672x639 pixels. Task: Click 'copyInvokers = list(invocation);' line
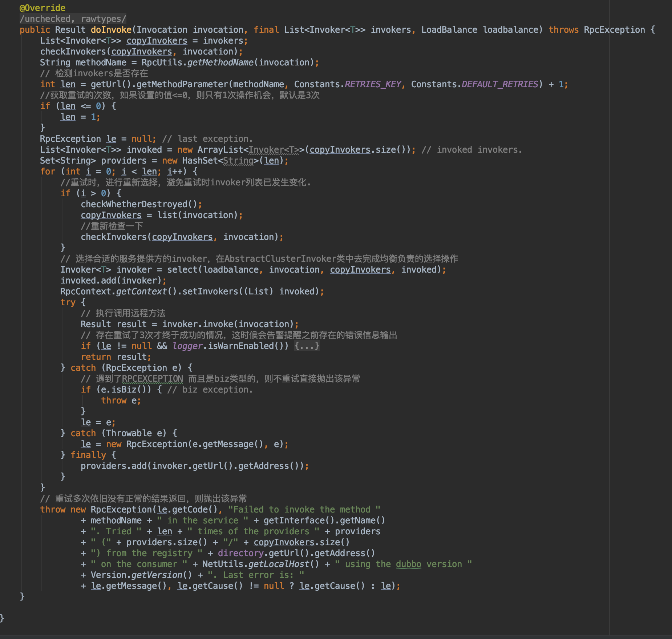point(162,215)
